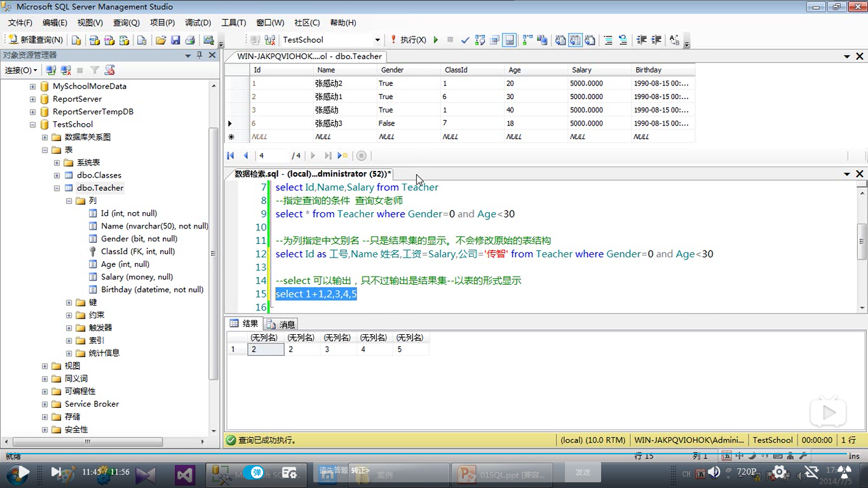The height and width of the screenshot is (488, 868).
Task: Select the dbo.Classes table in tree
Action: tap(99, 175)
